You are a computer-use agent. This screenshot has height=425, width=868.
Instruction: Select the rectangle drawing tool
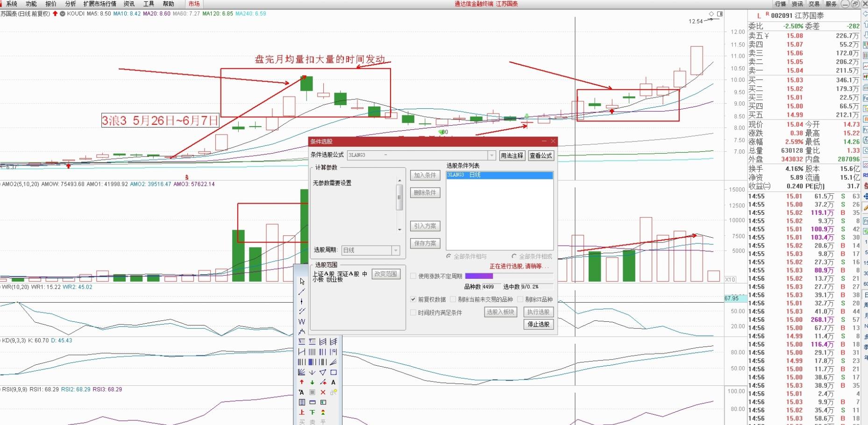(x=334, y=372)
